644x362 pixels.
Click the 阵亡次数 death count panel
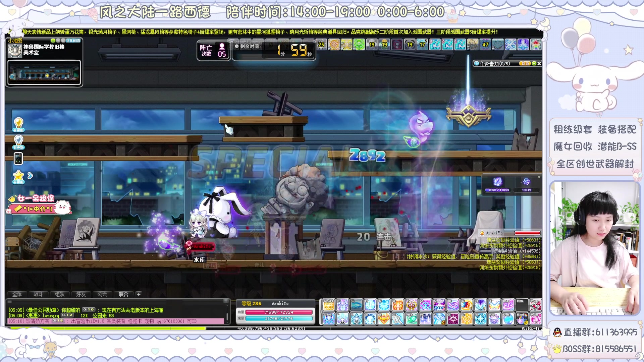pos(213,50)
